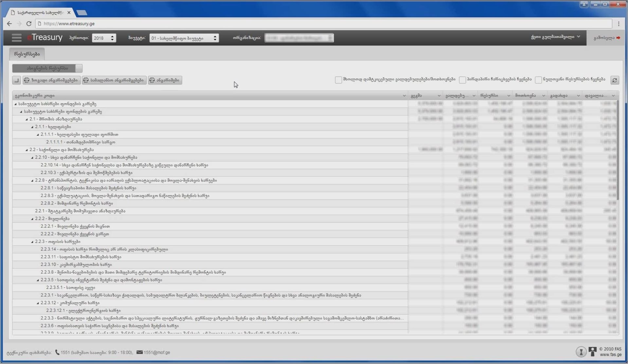
Task: Check ნულოვანი რესურსების ჩვენება checkbox
Action: click(x=538, y=80)
